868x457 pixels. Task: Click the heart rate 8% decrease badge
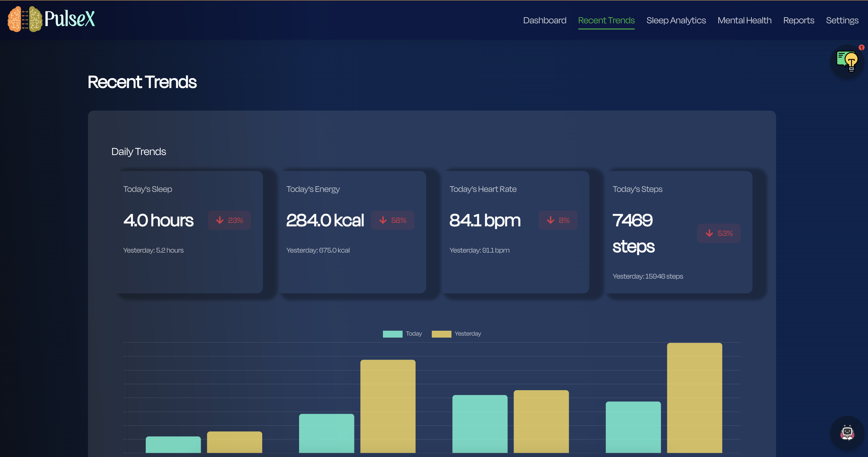click(x=558, y=220)
